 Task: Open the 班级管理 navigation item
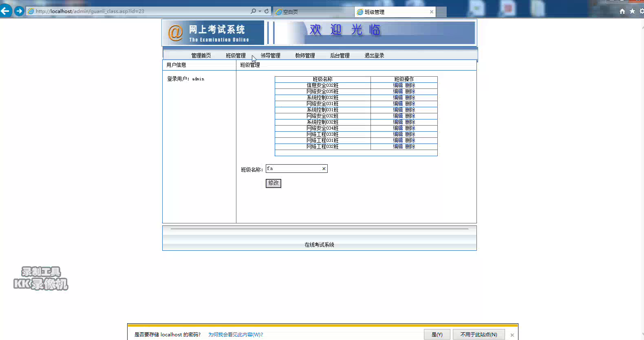coord(236,55)
